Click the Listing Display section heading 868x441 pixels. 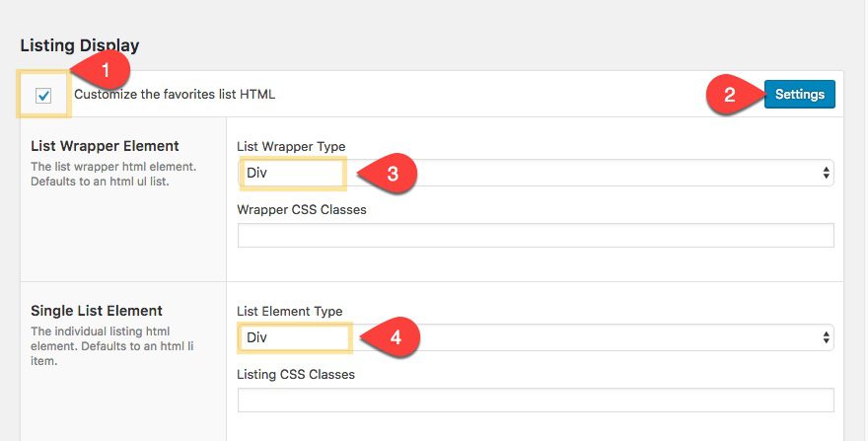click(80, 45)
